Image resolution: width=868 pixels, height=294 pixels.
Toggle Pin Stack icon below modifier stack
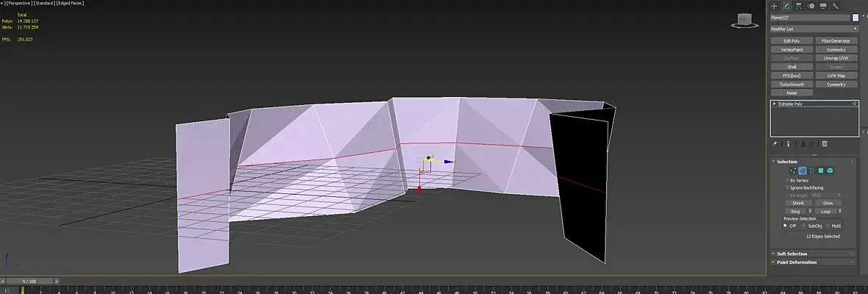point(775,143)
